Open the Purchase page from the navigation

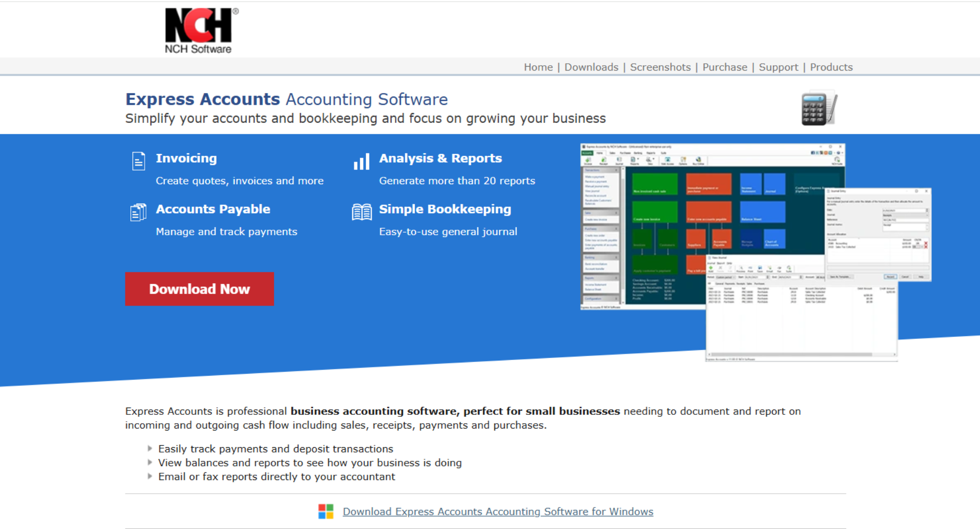(x=725, y=67)
